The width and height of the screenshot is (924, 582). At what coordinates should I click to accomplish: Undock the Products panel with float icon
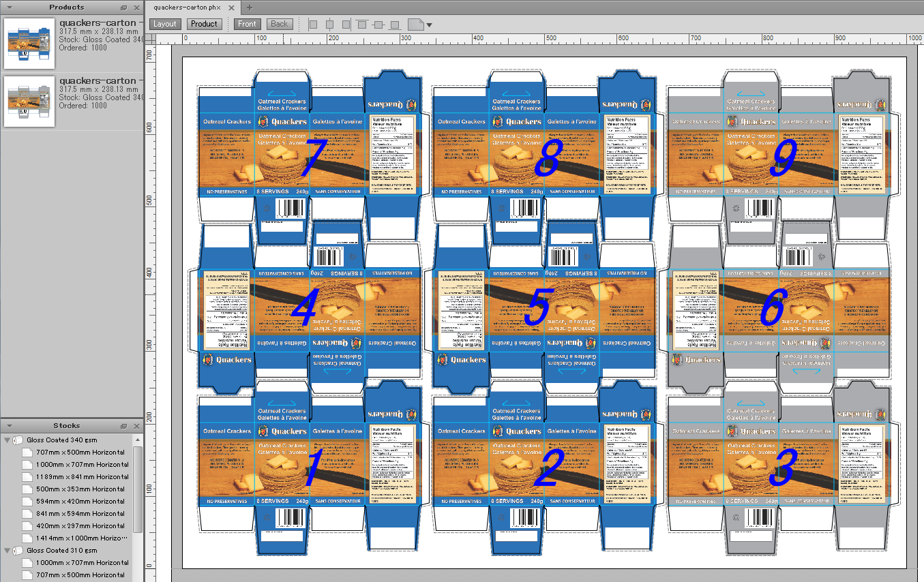pos(124,7)
